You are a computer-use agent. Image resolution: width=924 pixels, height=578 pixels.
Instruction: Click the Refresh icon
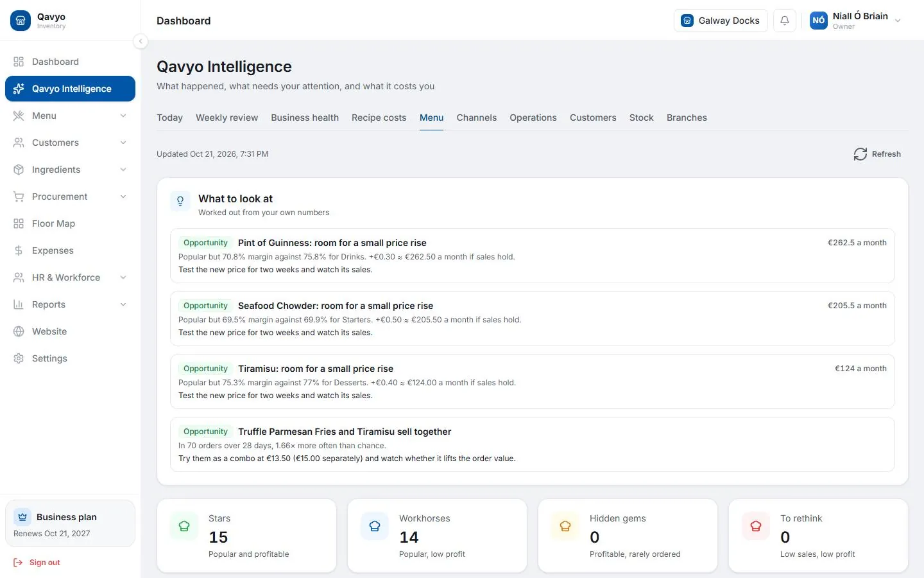(860, 154)
